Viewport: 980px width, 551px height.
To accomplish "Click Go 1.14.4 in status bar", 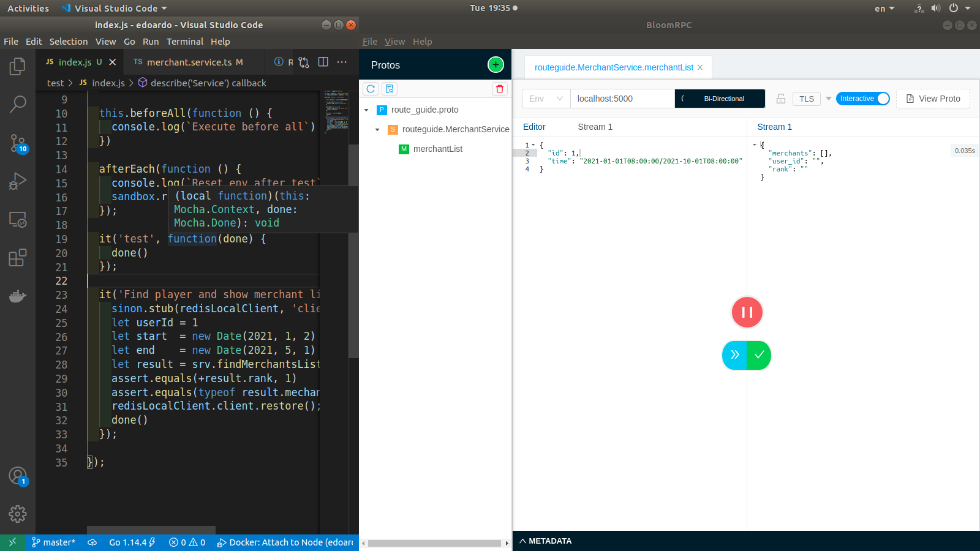I will pyautogui.click(x=132, y=542).
